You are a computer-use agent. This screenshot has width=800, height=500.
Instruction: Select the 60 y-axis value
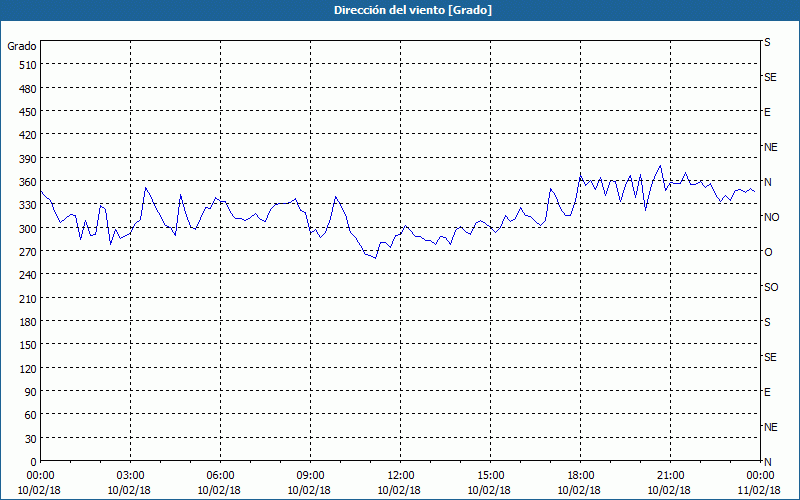point(31,415)
